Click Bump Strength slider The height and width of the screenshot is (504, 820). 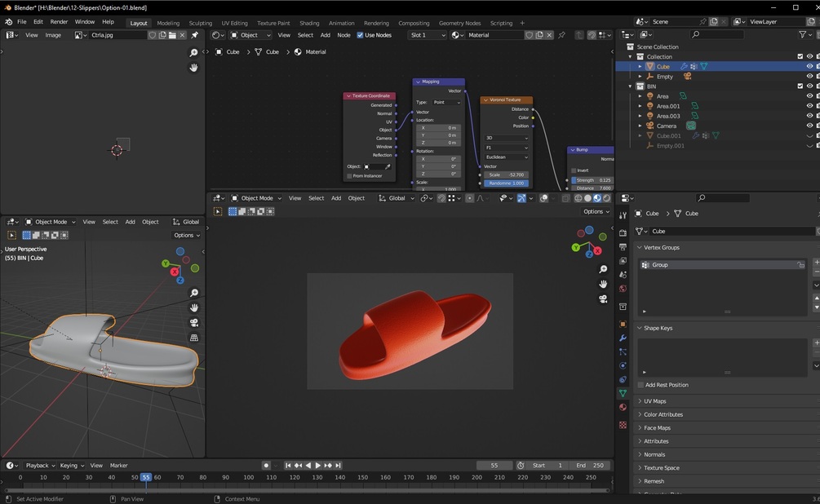pos(592,180)
